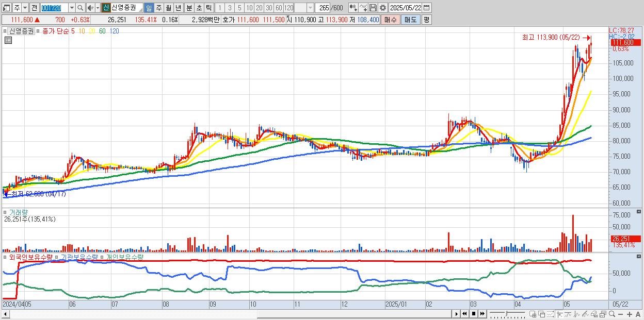Click the green 신 badge beside stock name

coord(106,8)
